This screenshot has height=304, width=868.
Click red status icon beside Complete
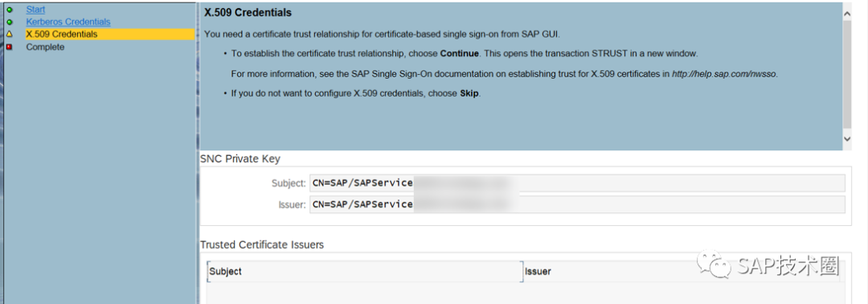(x=10, y=47)
